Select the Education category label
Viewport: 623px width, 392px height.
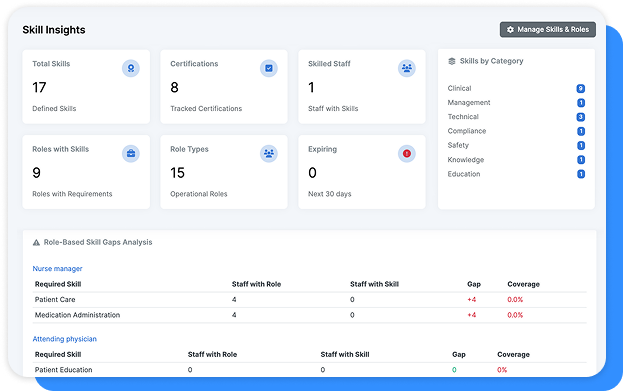click(464, 174)
